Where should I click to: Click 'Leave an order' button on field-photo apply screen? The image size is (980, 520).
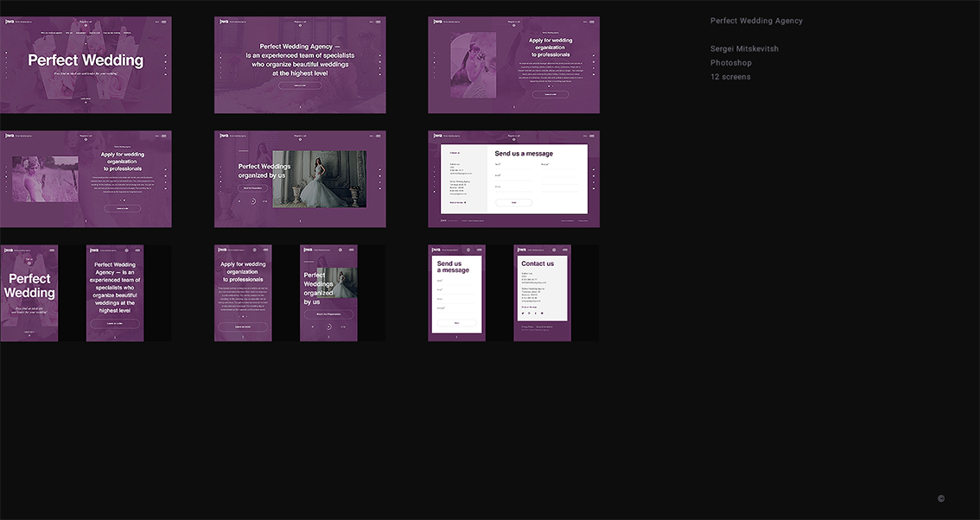click(123, 209)
